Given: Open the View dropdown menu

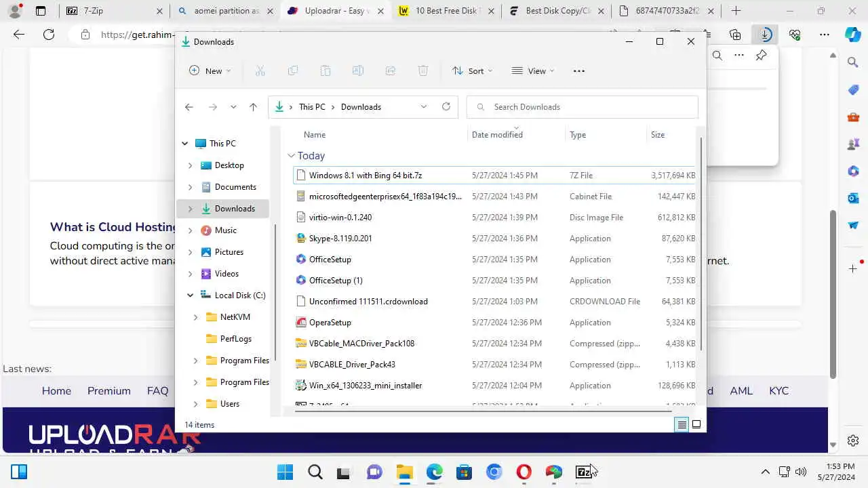Looking at the screenshot, I should point(533,70).
